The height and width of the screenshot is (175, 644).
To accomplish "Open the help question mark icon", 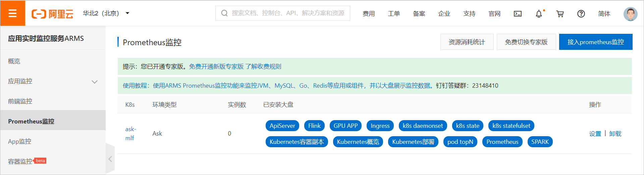I will [581, 14].
